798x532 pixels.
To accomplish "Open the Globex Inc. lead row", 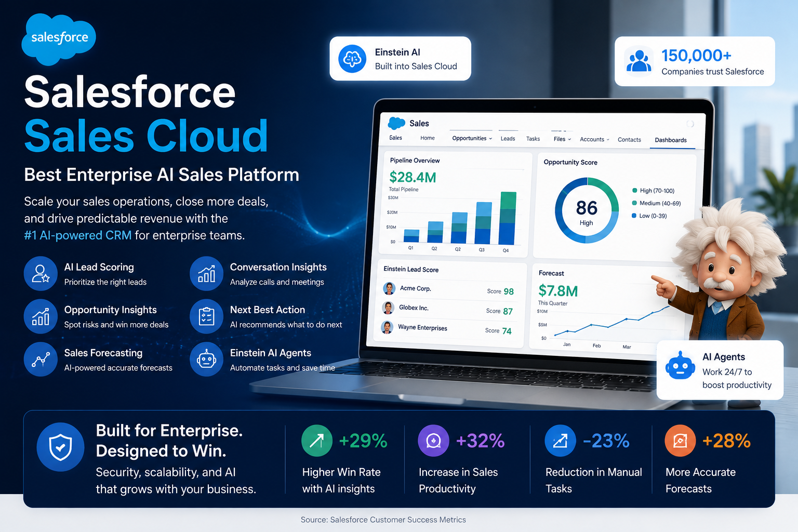I will (x=448, y=309).
